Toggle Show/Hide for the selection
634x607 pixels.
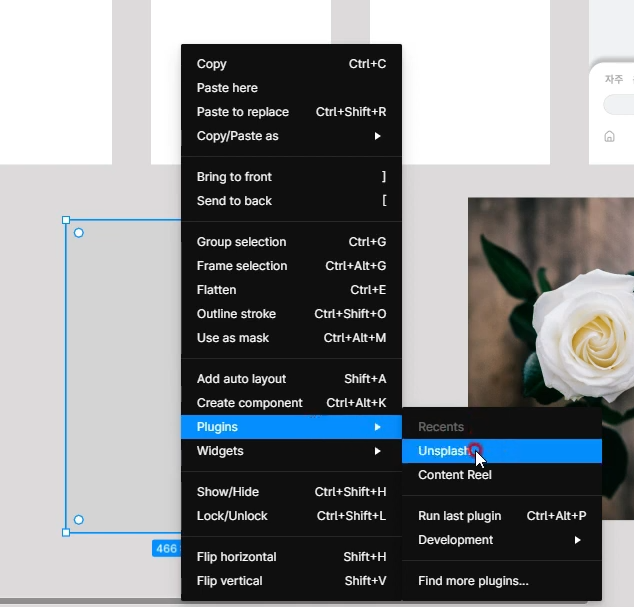291,492
